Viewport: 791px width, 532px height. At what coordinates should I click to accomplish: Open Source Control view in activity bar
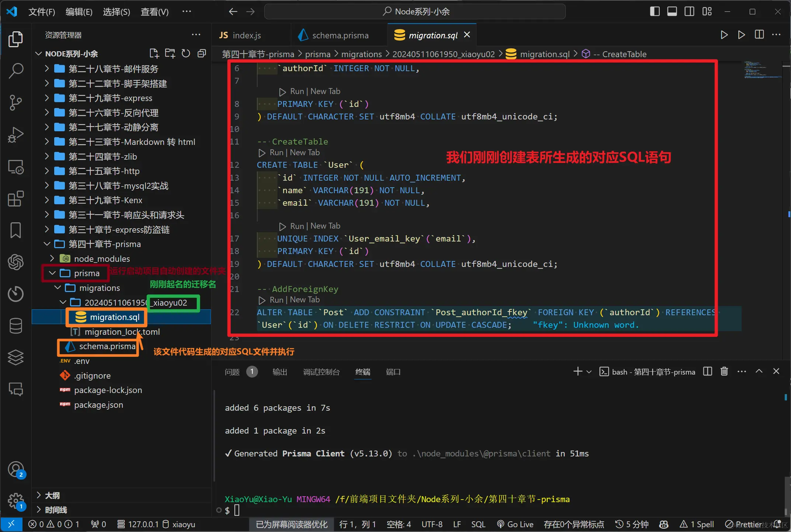(x=15, y=102)
